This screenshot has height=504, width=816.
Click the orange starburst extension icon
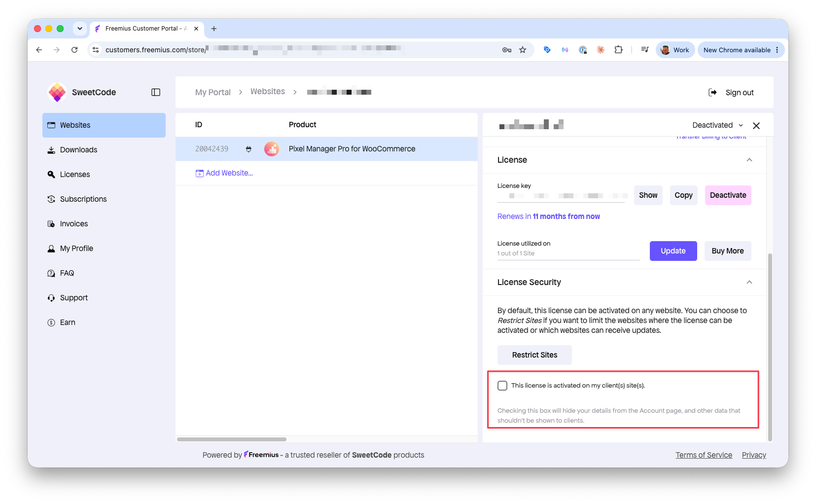[x=601, y=50]
